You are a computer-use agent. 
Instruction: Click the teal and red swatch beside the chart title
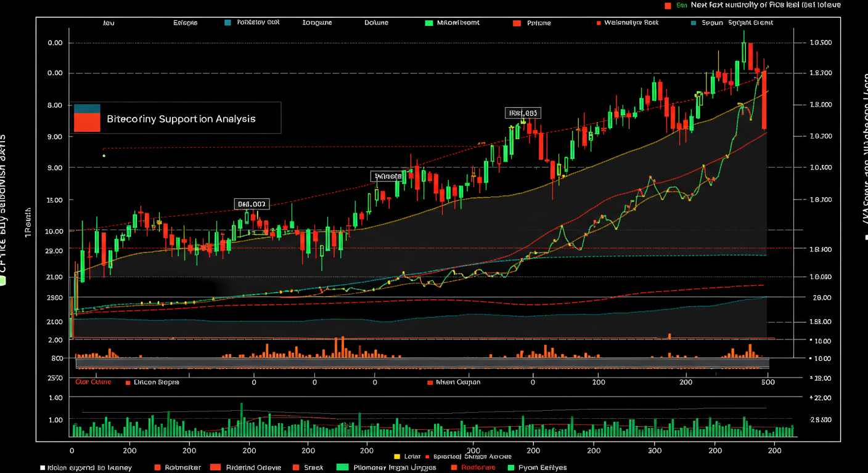click(x=86, y=118)
